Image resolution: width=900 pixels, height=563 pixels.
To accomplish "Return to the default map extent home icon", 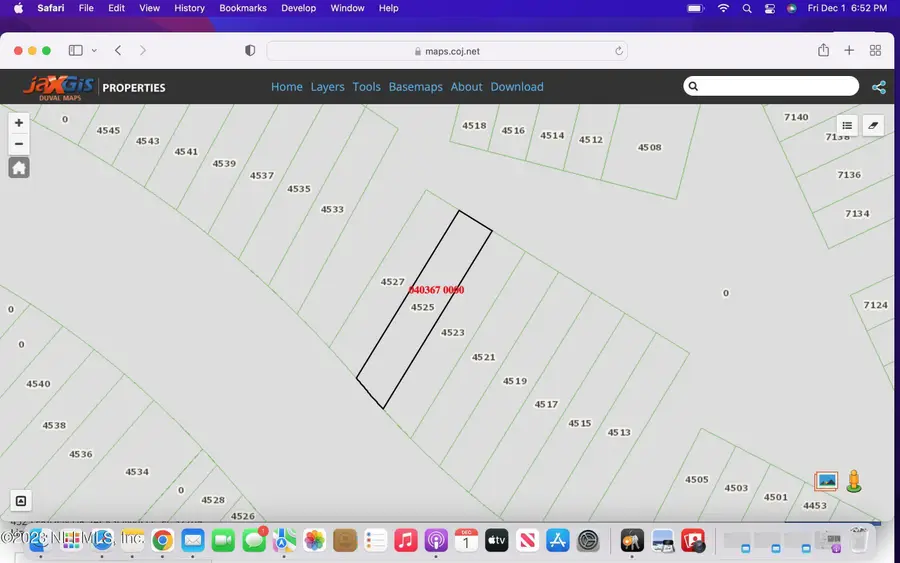I will click(18, 168).
